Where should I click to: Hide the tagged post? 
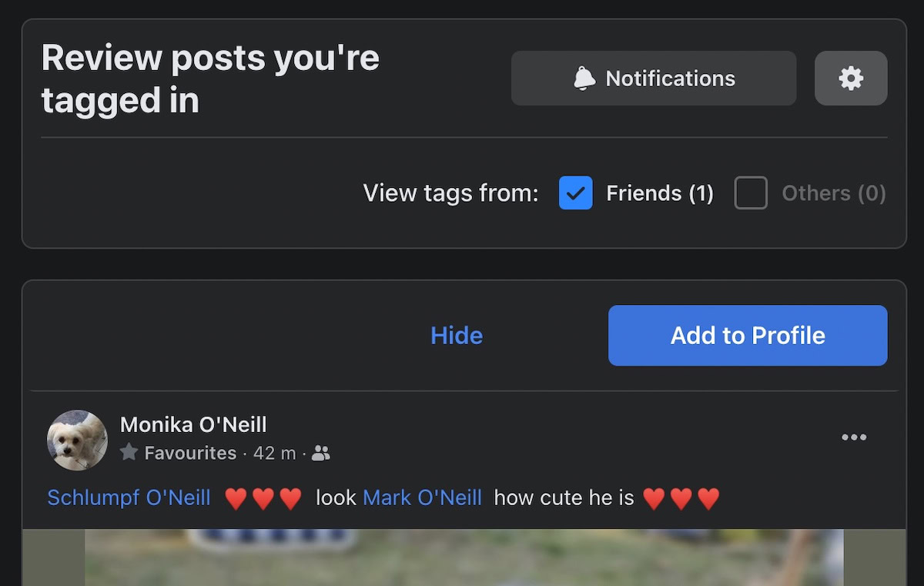pos(457,335)
